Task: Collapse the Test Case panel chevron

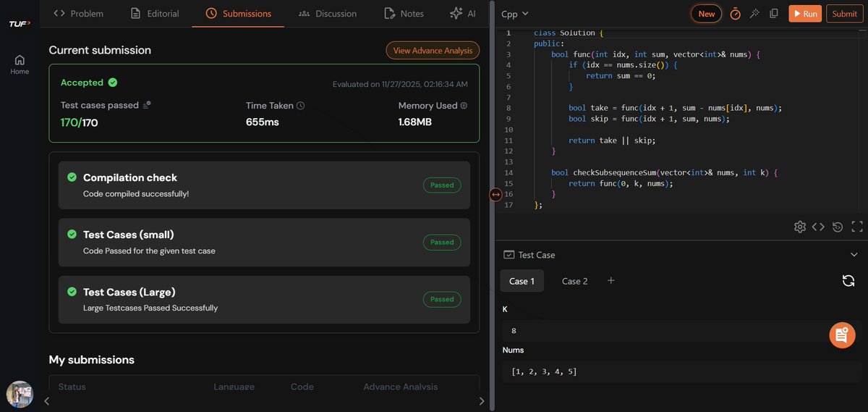Action: [854, 255]
